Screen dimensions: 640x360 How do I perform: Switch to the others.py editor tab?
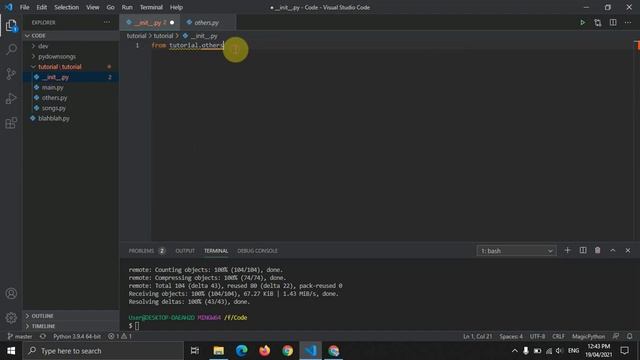coord(207,22)
